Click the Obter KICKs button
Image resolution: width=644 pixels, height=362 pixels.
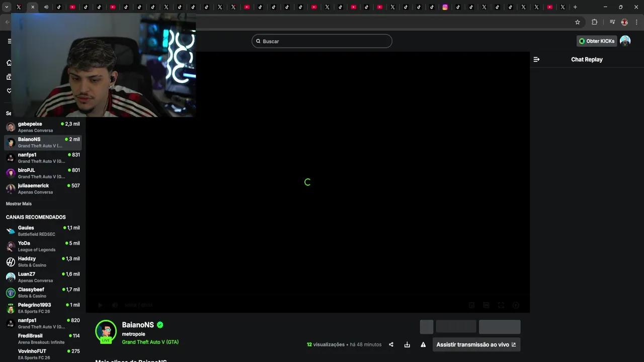coord(597,41)
